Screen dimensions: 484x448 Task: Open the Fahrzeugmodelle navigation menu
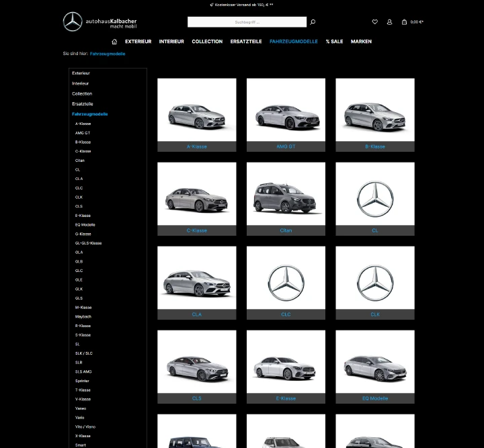click(x=294, y=42)
